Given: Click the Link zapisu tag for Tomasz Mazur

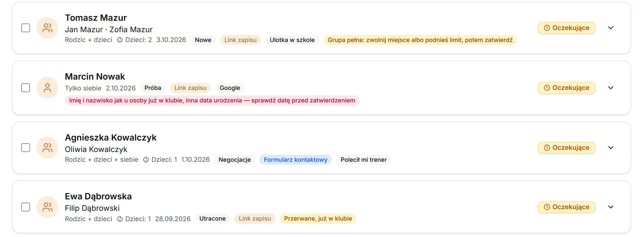Looking at the screenshot, I should click(240, 40).
